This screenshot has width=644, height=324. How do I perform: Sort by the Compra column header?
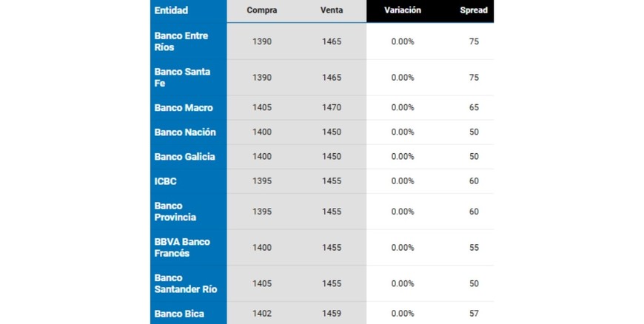(262, 10)
